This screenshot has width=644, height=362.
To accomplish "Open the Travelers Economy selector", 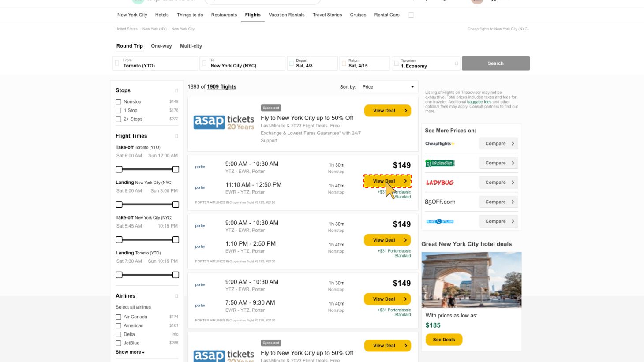I will [x=426, y=63].
